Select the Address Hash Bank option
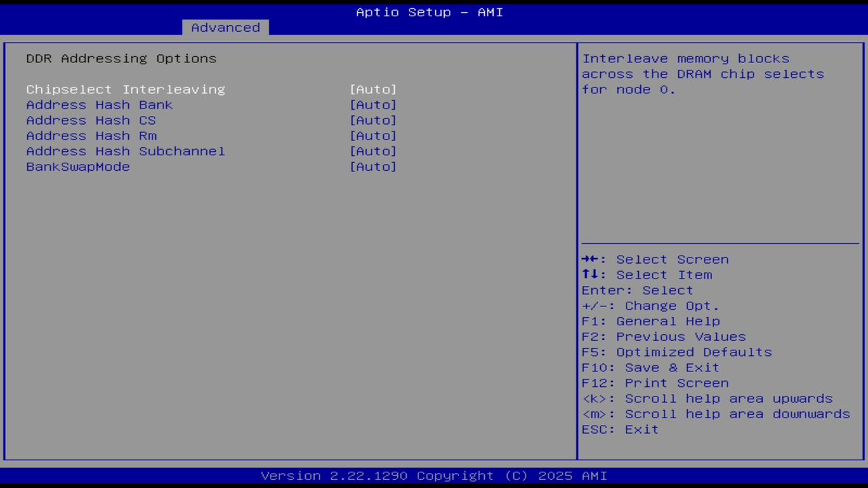868x488 pixels. click(x=99, y=104)
